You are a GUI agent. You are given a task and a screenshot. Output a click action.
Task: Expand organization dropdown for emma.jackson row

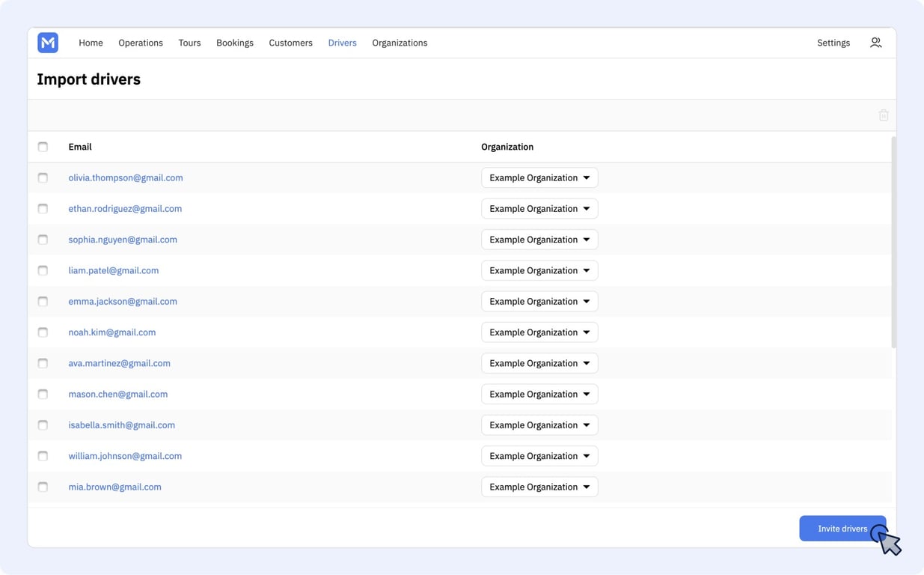click(x=539, y=301)
